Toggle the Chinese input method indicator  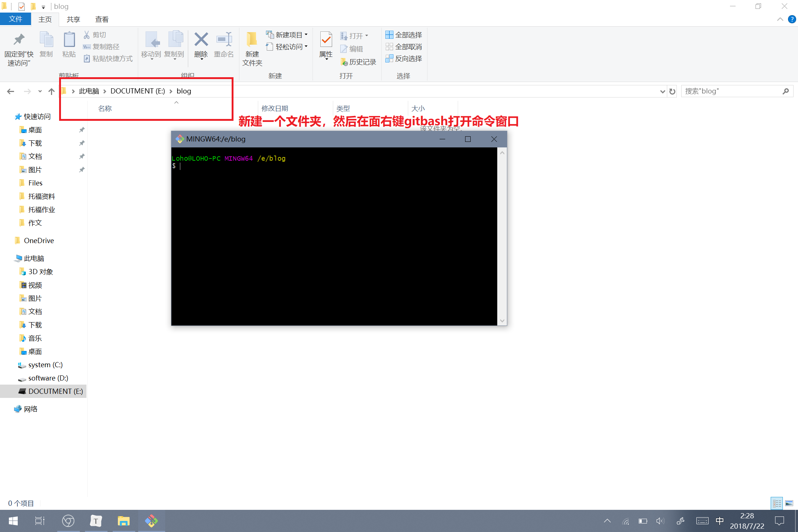720,521
